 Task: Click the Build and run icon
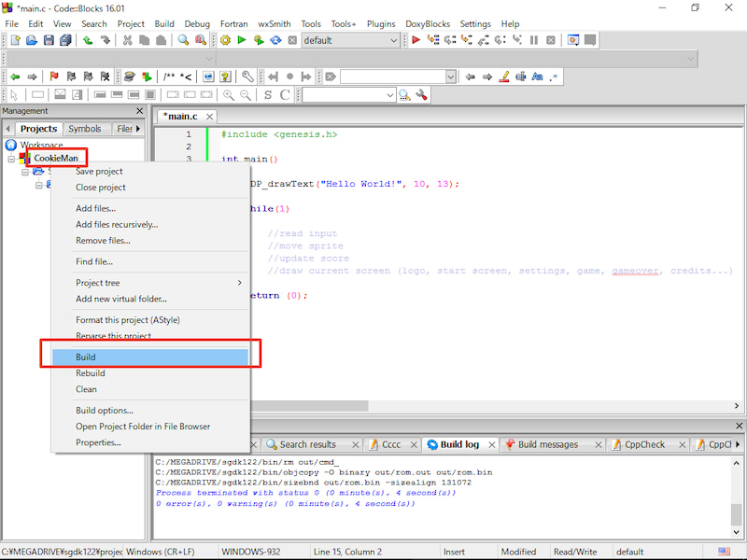[x=259, y=40]
